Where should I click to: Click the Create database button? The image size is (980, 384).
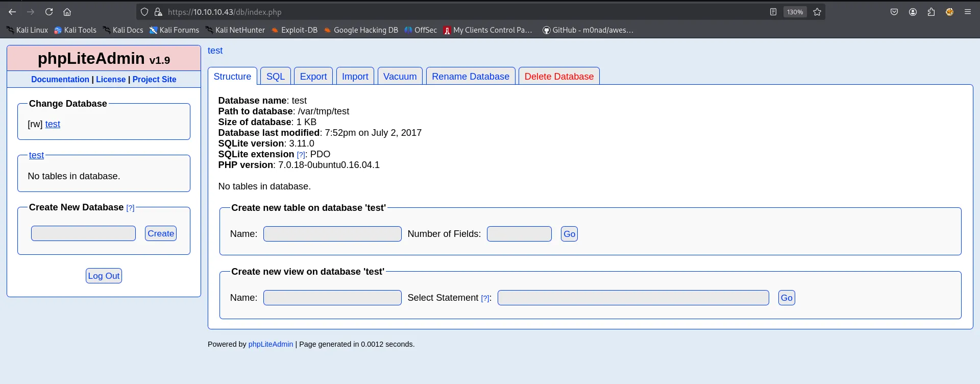(x=161, y=233)
